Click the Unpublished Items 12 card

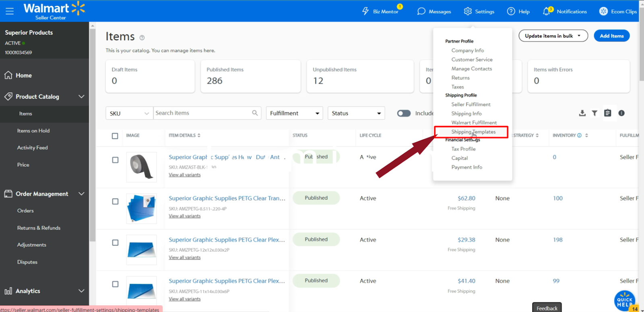click(360, 76)
